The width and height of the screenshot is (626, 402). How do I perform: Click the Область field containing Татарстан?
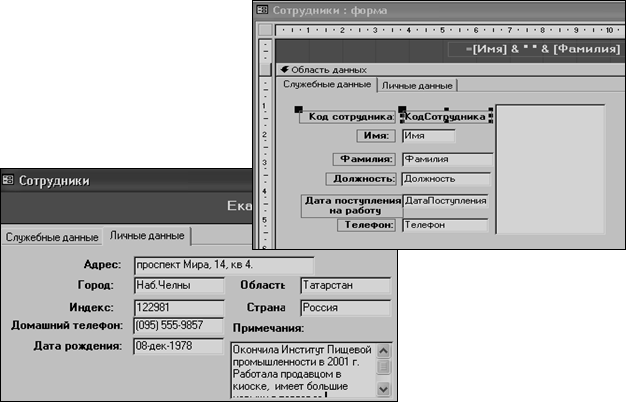tap(346, 285)
